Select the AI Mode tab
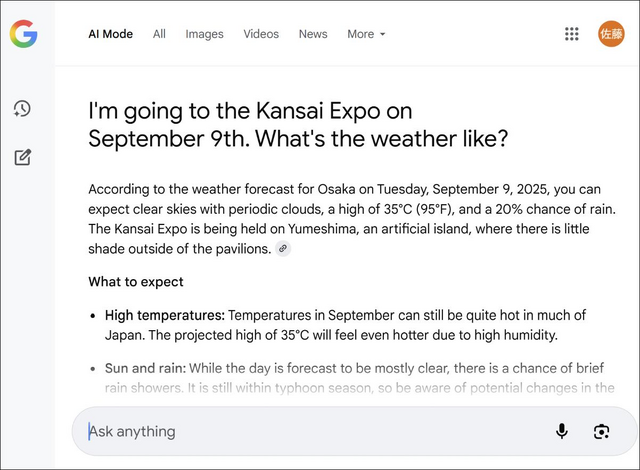This screenshot has width=640, height=470. tap(111, 34)
